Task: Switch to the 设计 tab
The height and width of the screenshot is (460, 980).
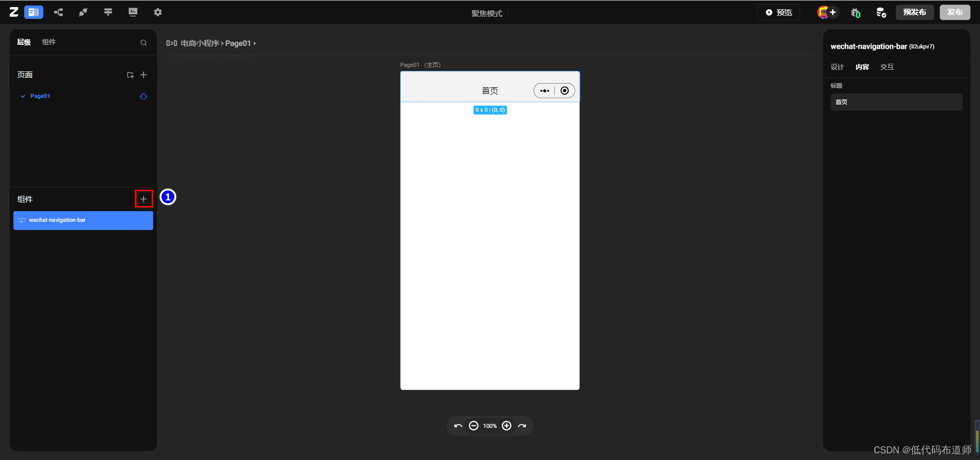Action: 837,67
